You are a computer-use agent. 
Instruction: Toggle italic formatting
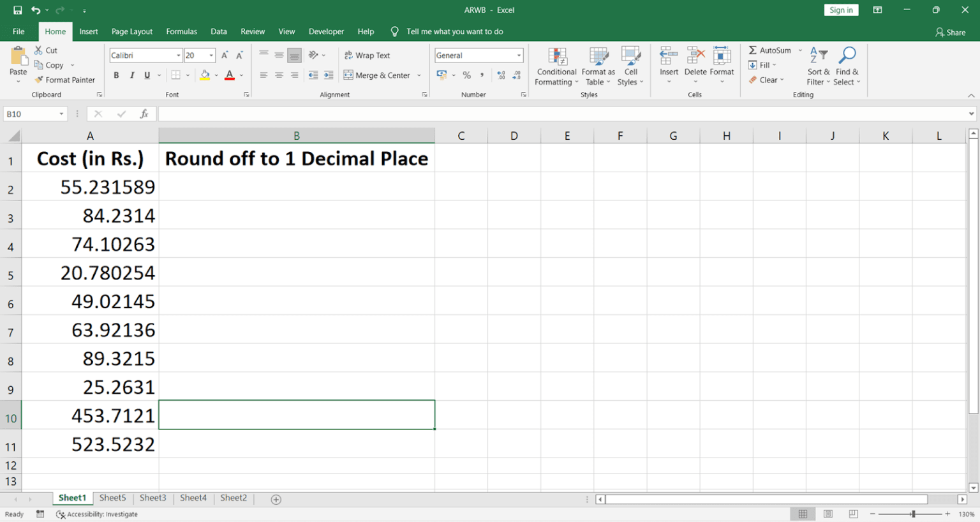point(131,75)
